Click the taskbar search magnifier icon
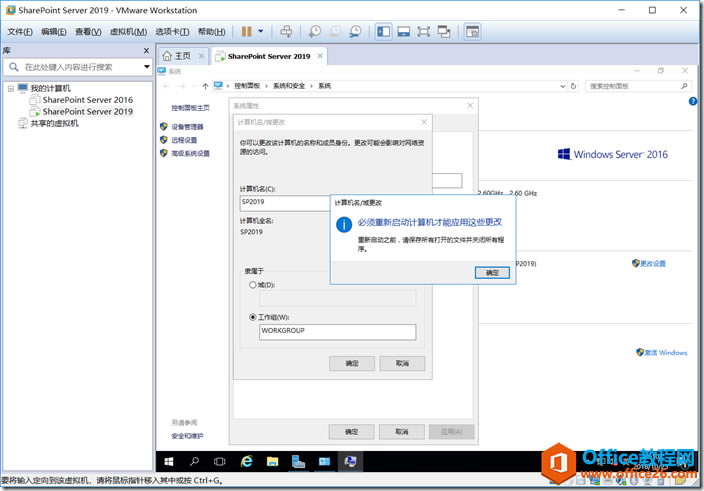The height and width of the screenshot is (491, 704). tap(194, 461)
